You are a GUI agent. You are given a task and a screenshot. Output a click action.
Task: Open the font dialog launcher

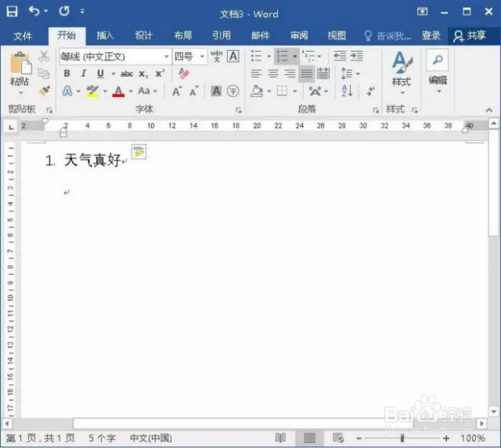coord(238,110)
